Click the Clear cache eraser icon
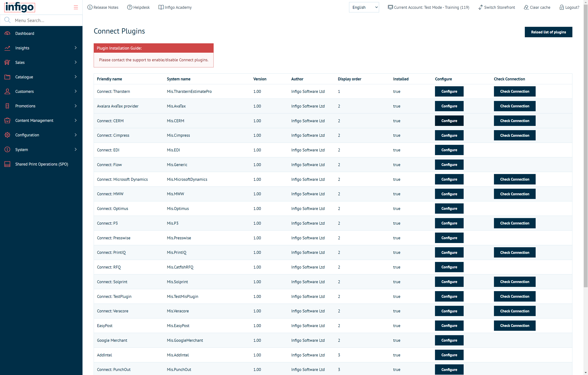 pyautogui.click(x=526, y=7)
